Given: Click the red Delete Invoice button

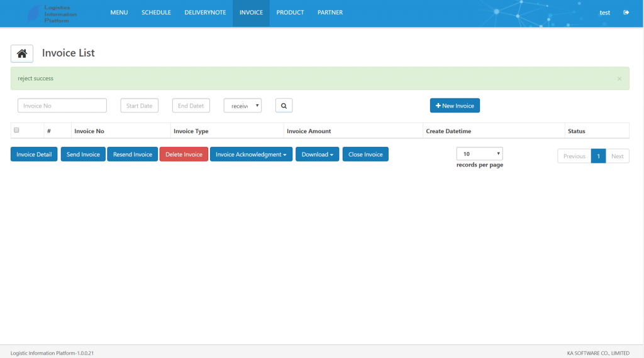Looking at the screenshot, I should point(184,154).
